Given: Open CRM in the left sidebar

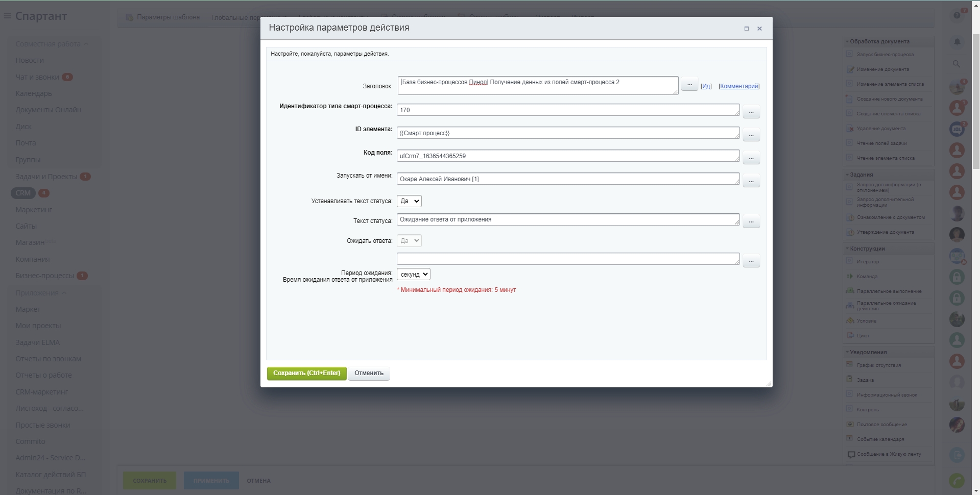Looking at the screenshot, I should pyautogui.click(x=23, y=193).
